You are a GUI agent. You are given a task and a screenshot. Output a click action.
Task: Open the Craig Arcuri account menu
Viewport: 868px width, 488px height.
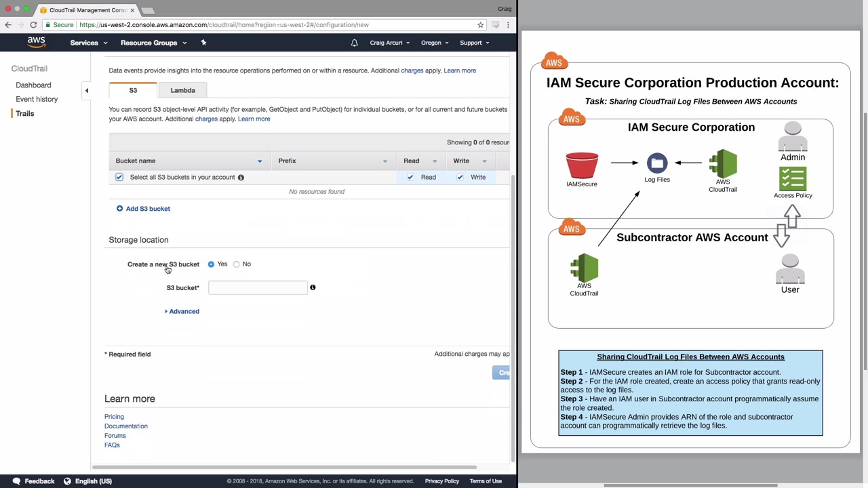[389, 43]
